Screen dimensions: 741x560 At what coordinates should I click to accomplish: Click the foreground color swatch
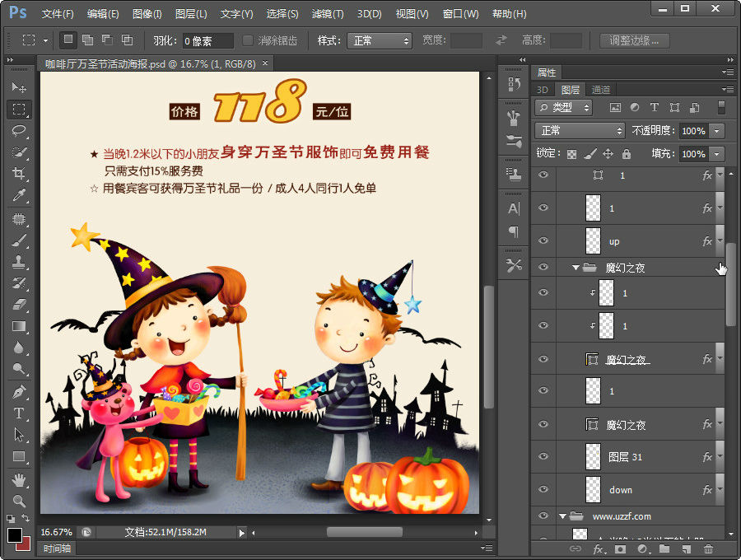point(15,535)
